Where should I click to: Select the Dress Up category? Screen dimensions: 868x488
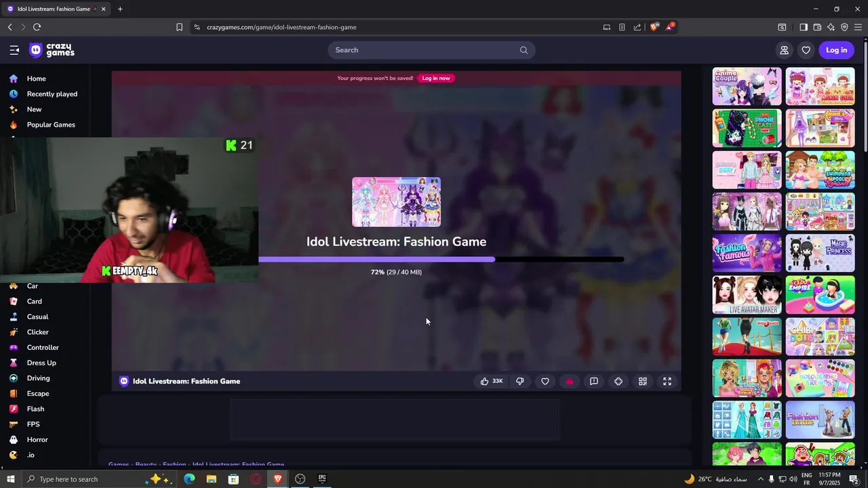[x=41, y=363]
